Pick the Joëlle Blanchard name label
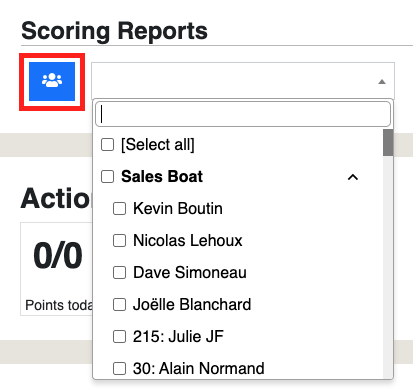 [x=192, y=305]
